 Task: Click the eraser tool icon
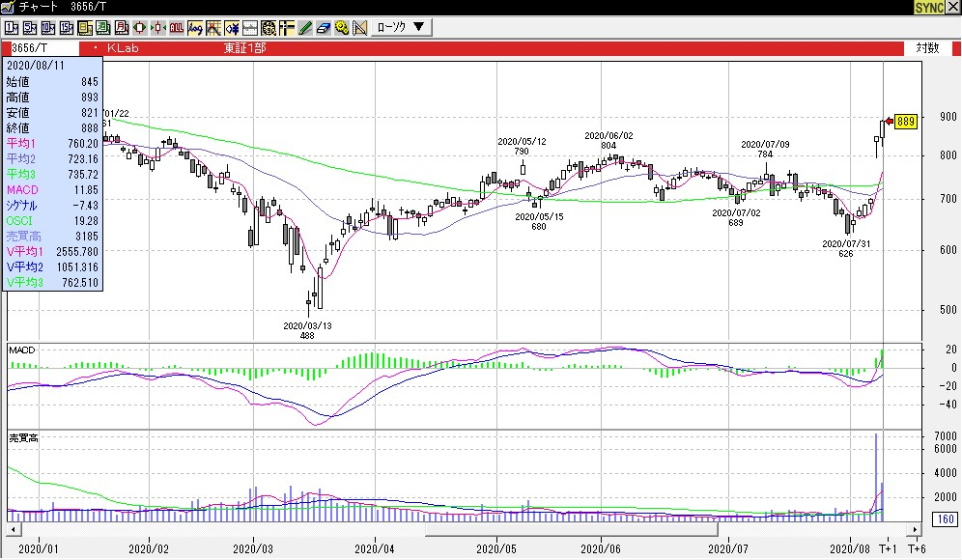pyautogui.click(x=324, y=27)
